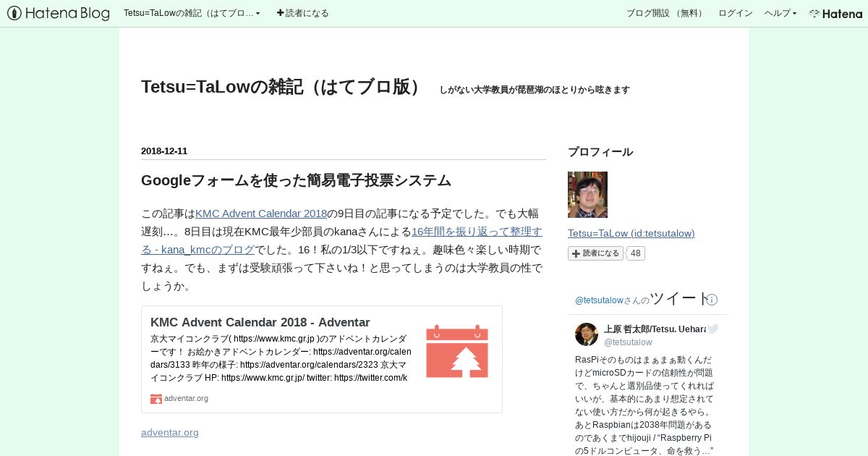Follow the KMC Advent Calendar 2018 inline link
This screenshot has height=456, width=868.
point(261,214)
